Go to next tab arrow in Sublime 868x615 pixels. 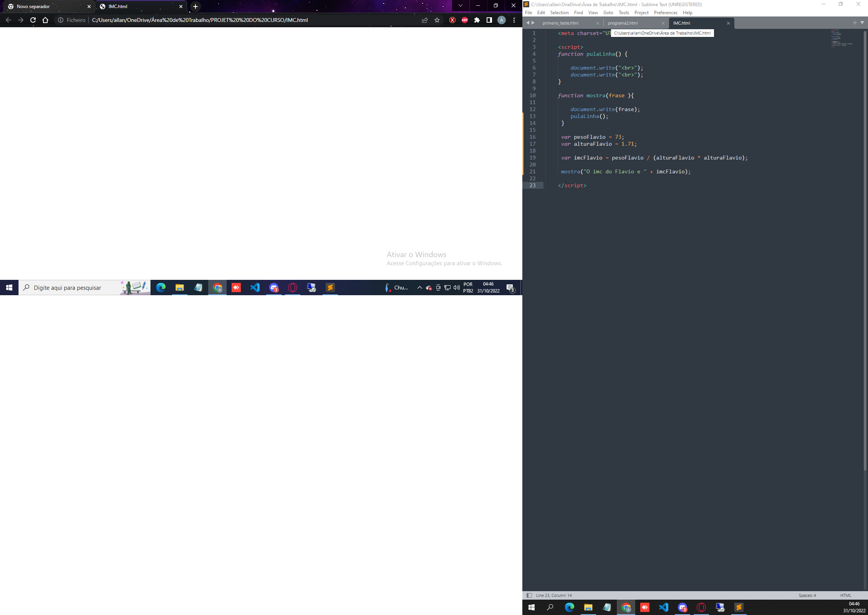coord(533,23)
